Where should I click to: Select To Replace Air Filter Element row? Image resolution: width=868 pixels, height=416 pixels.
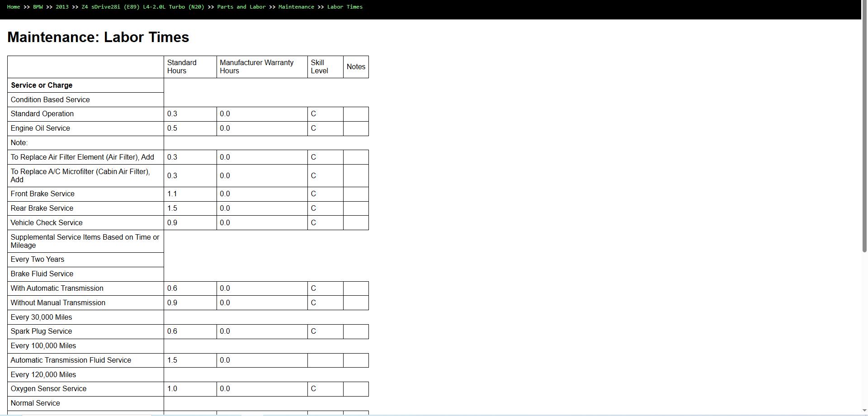coord(85,157)
